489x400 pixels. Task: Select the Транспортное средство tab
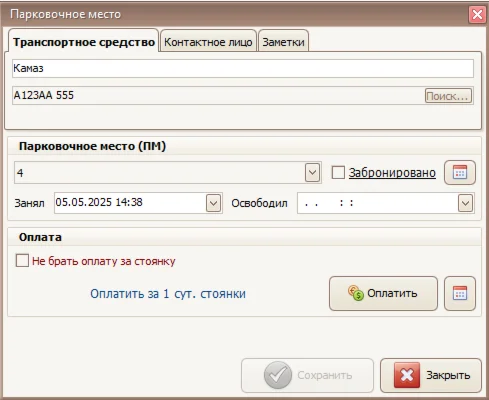point(84,42)
